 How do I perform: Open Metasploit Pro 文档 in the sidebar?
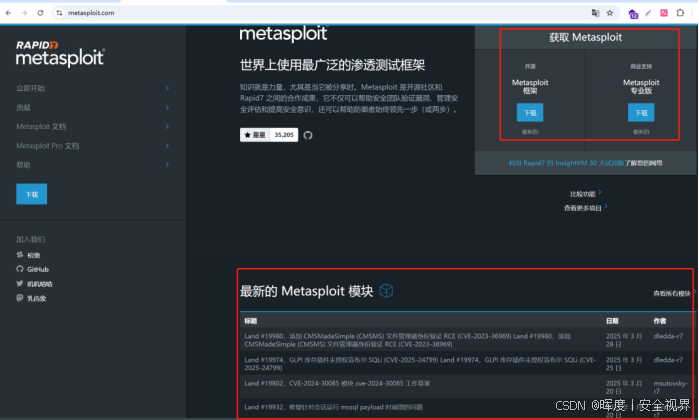48,146
